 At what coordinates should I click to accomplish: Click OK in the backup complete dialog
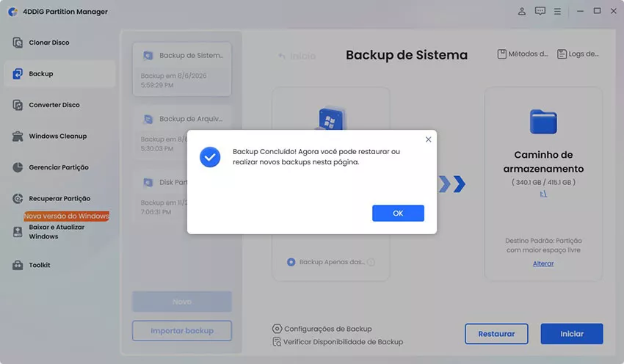pos(398,214)
